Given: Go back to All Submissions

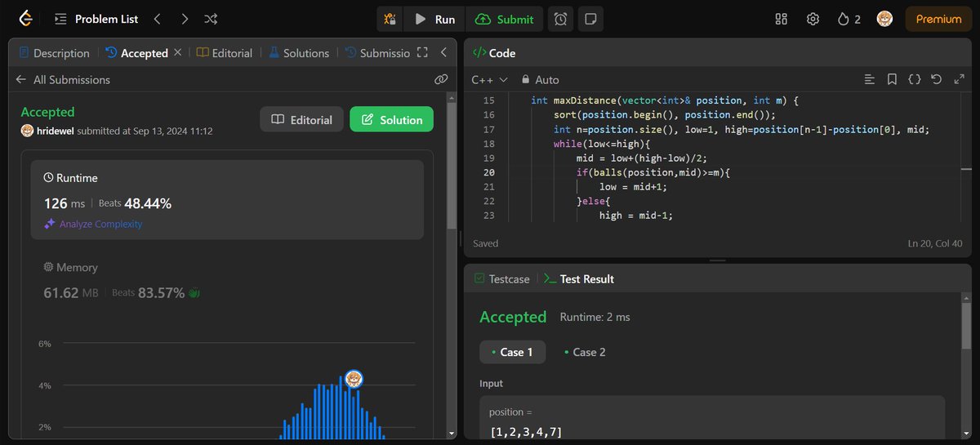Looking at the screenshot, I should click(x=63, y=80).
